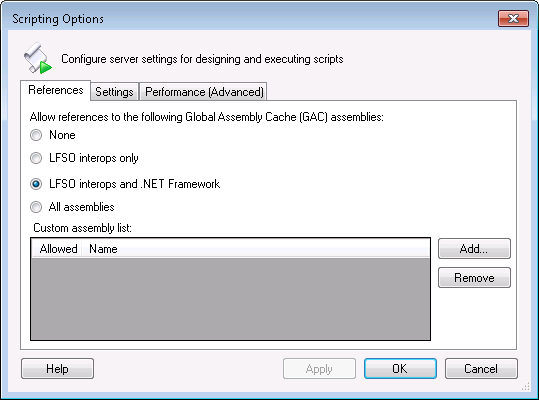The height and width of the screenshot is (400, 539).
Task: Click the Allowed column header
Action: 57,249
